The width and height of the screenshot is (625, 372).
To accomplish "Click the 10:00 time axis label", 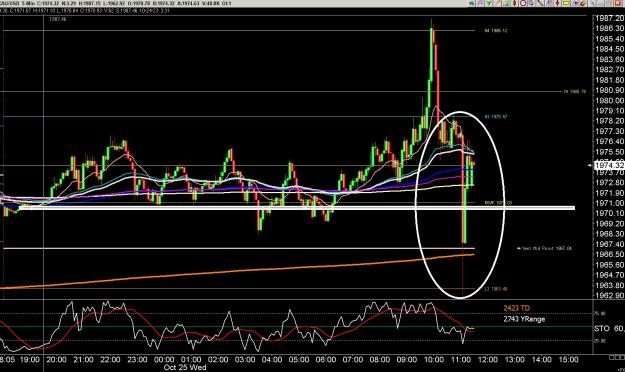I will [434, 360].
